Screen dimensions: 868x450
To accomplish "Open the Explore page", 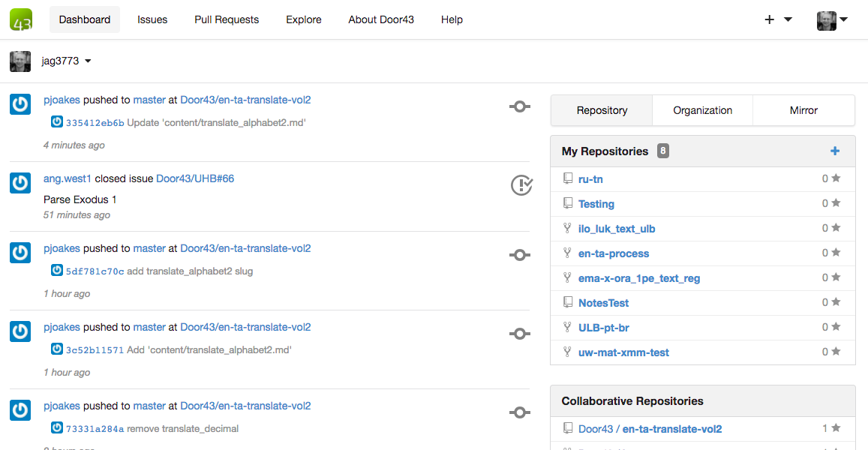I will tap(303, 19).
